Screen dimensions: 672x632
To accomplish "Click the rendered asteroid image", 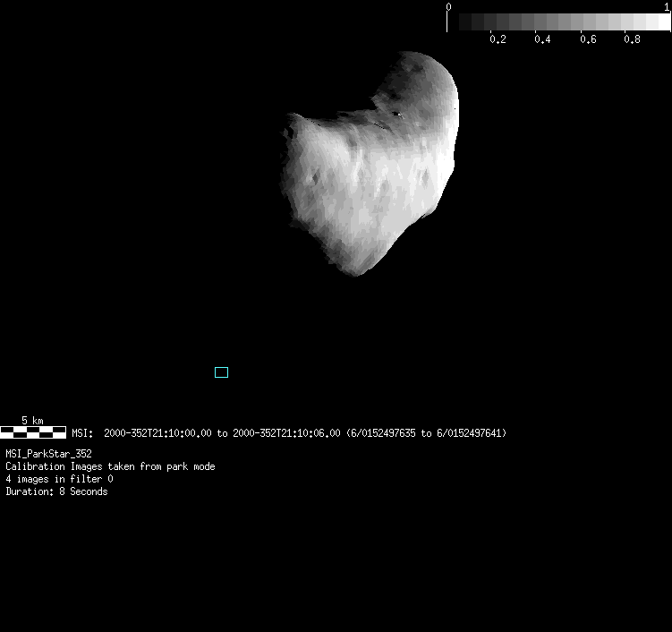I will pos(370,163).
